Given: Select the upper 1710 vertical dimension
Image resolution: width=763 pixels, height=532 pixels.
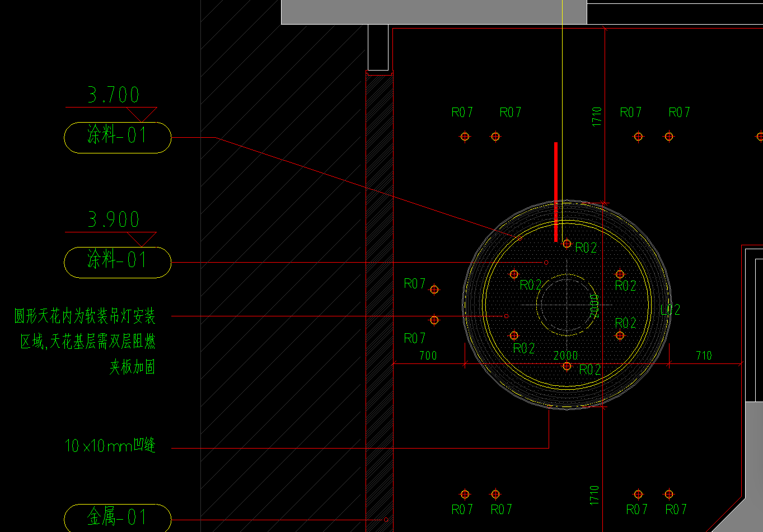Looking at the screenshot, I should (597, 116).
